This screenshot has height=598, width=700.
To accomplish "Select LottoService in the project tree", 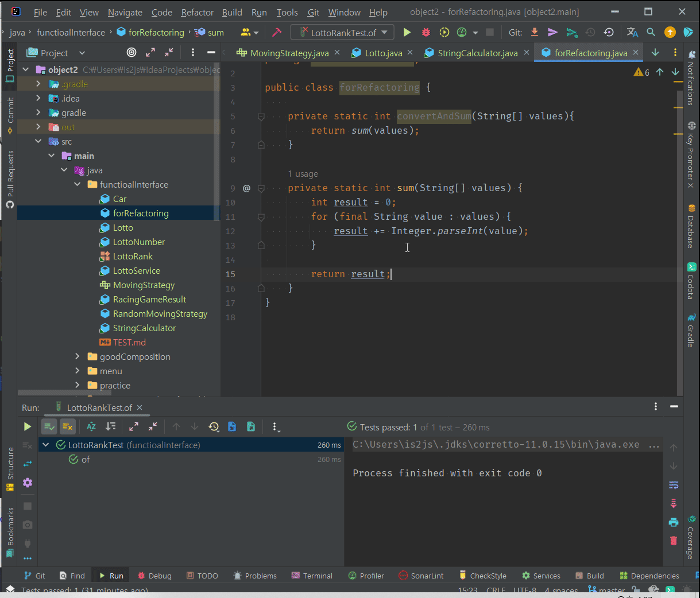I will tap(137, 271).
